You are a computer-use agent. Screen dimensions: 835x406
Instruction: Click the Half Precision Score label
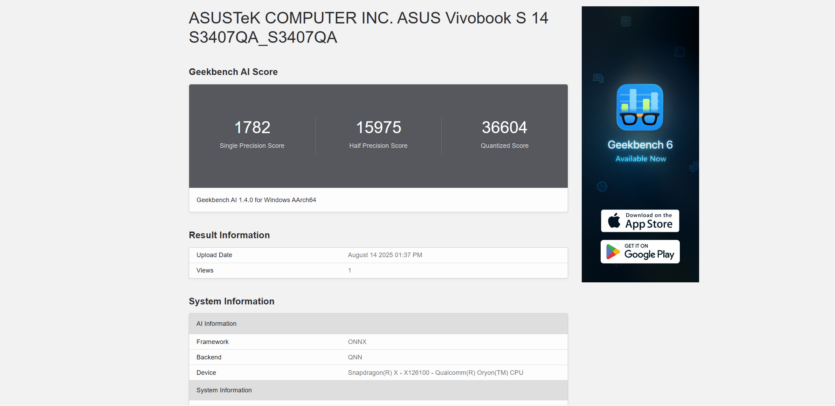click(378, 146)
